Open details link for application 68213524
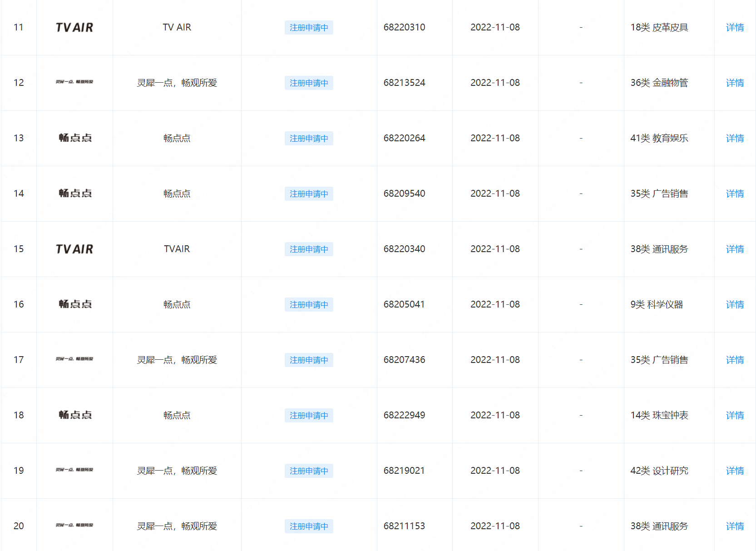 pyautogui.click(x=735, y=83)
